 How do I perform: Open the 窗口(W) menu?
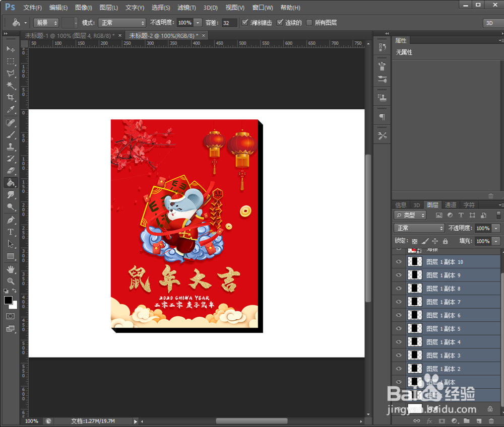[262, 8]
